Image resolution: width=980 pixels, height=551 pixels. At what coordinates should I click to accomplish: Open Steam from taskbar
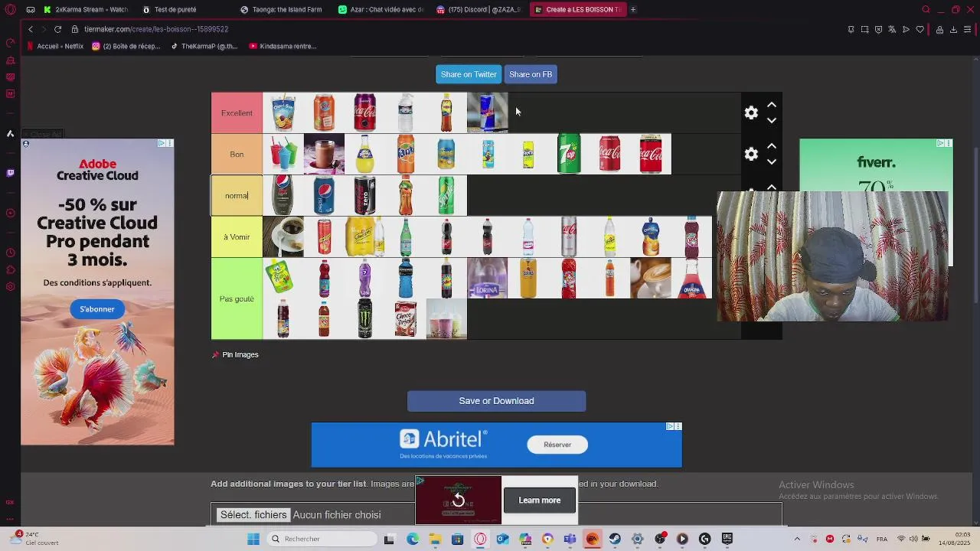click(x=615, y=539)
